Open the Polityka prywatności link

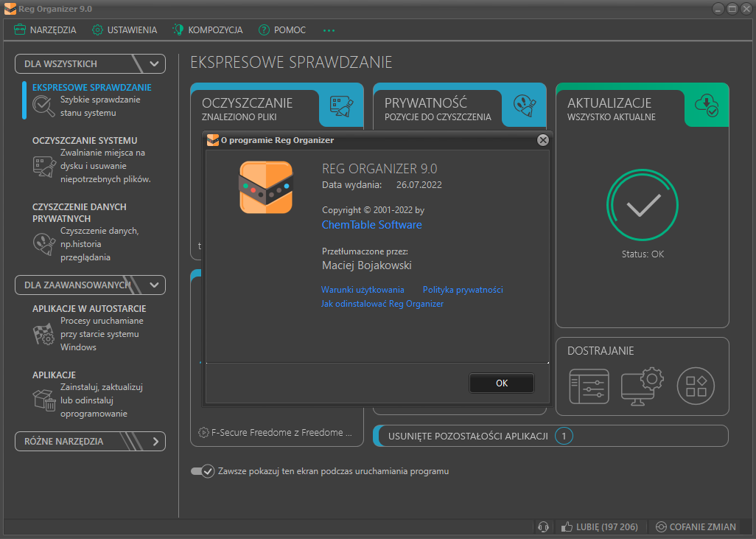[463, 290]
